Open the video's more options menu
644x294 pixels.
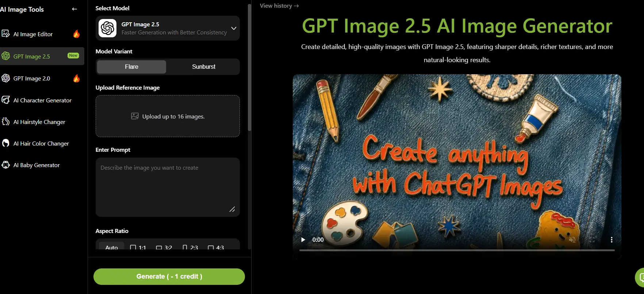(612, 240)
